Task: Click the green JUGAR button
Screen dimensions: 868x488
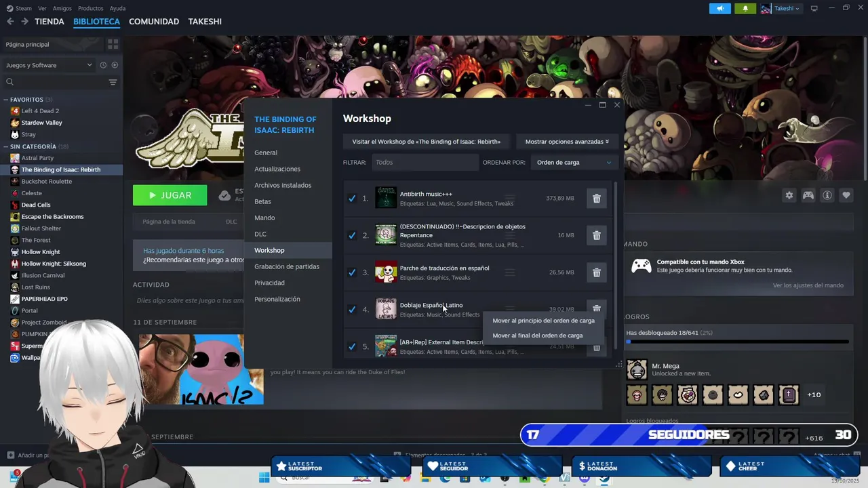Action: pos(170,195)
